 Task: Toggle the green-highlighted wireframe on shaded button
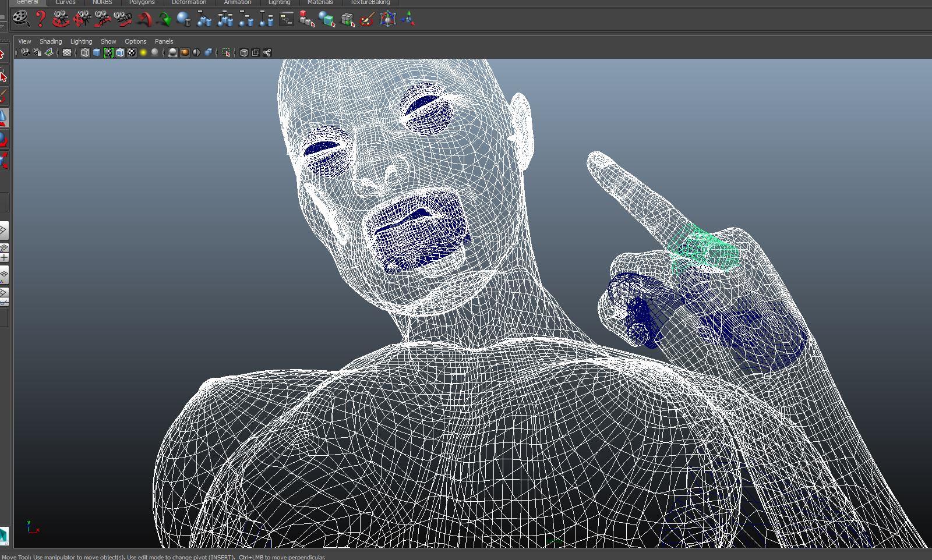tap(108, 52)
